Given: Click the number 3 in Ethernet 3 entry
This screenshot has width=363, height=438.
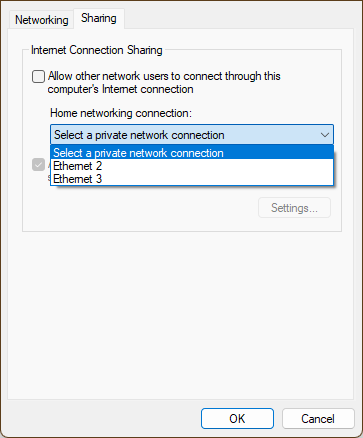Looking at the screenshot, I should click(98, 179).
